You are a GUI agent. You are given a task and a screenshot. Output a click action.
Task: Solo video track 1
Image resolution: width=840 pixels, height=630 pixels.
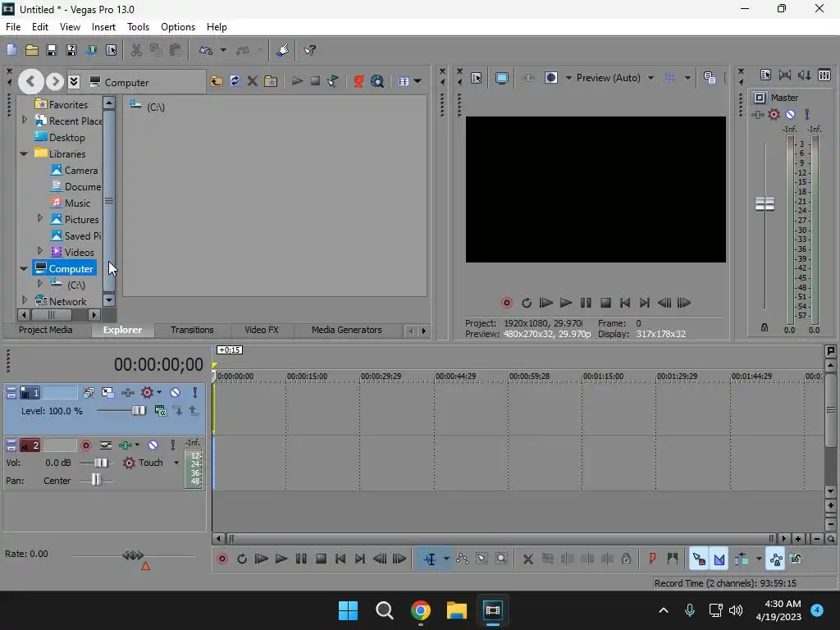click(195, 393)
